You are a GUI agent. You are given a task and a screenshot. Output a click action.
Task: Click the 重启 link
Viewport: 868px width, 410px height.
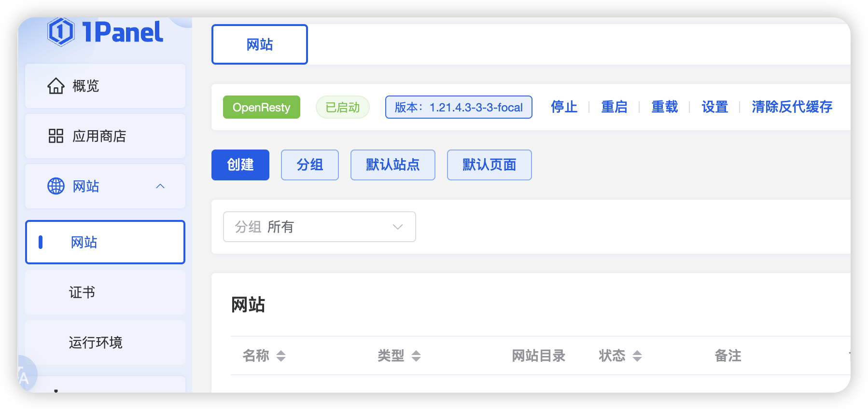pos(614,107)
